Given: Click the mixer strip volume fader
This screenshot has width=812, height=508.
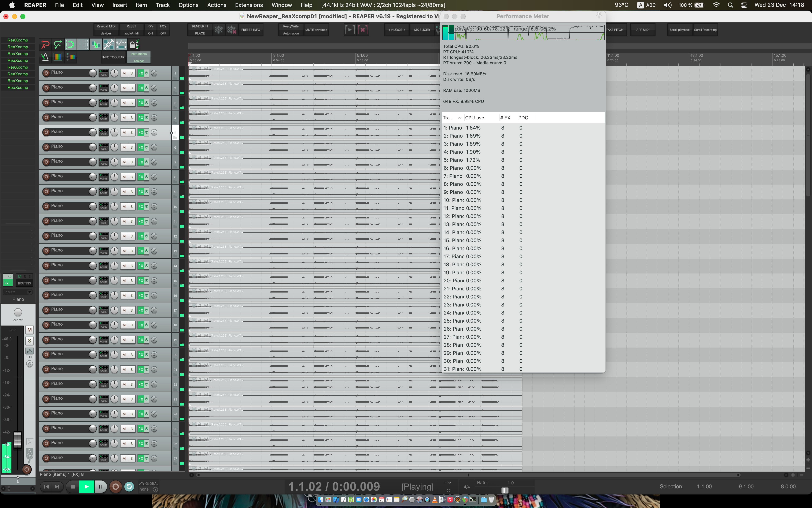Looking at the screenshot, I should 18,440.
